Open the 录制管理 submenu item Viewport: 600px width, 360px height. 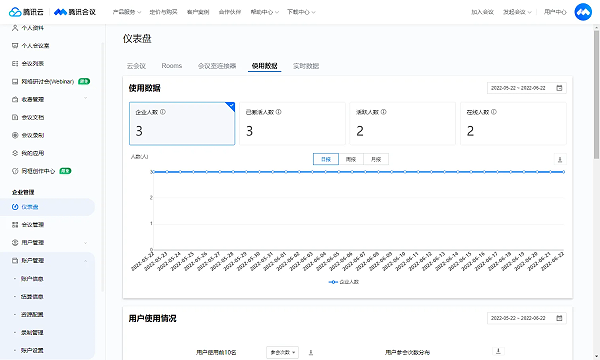click(x=32, y=332)
